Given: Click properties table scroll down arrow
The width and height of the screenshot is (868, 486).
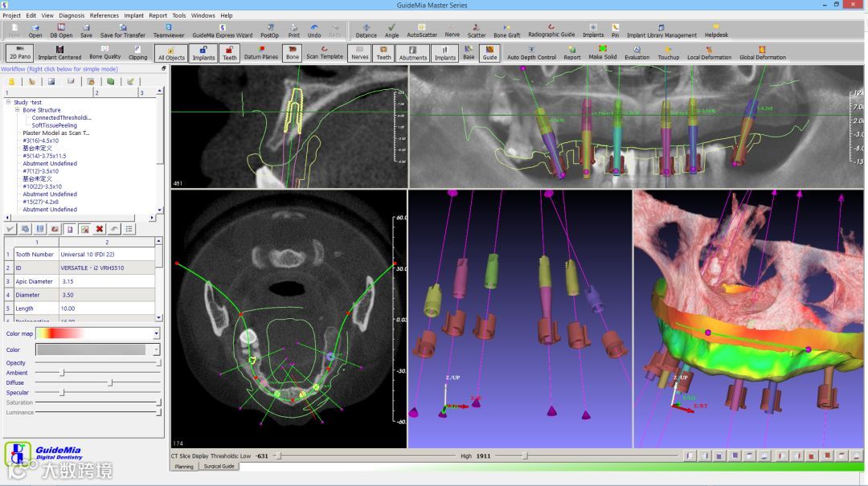Looking at the screenshot, I should pos(159,318).
